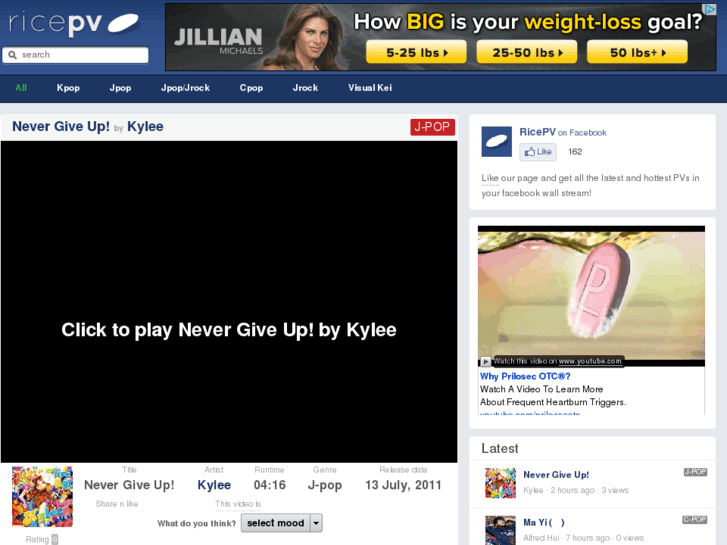Screen dimensions: 727x545
Task: Click the J-pop genre value
Action: coord(325,485)
